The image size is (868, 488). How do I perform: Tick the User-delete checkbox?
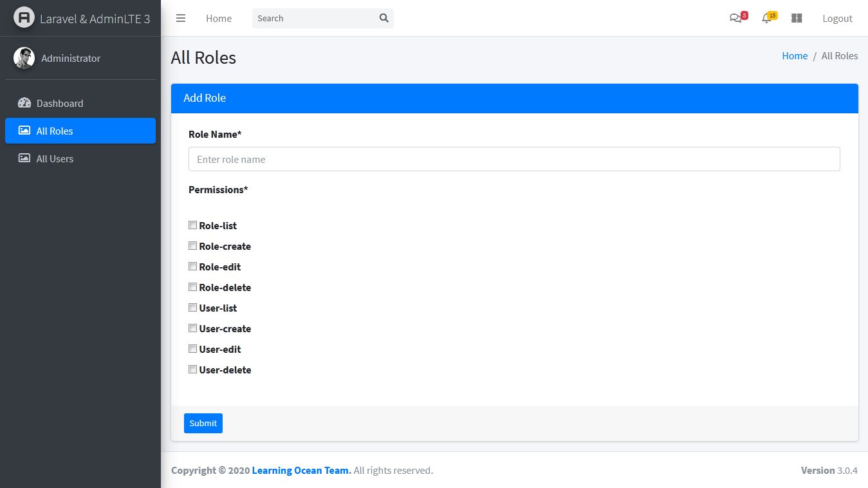point(192,370)
